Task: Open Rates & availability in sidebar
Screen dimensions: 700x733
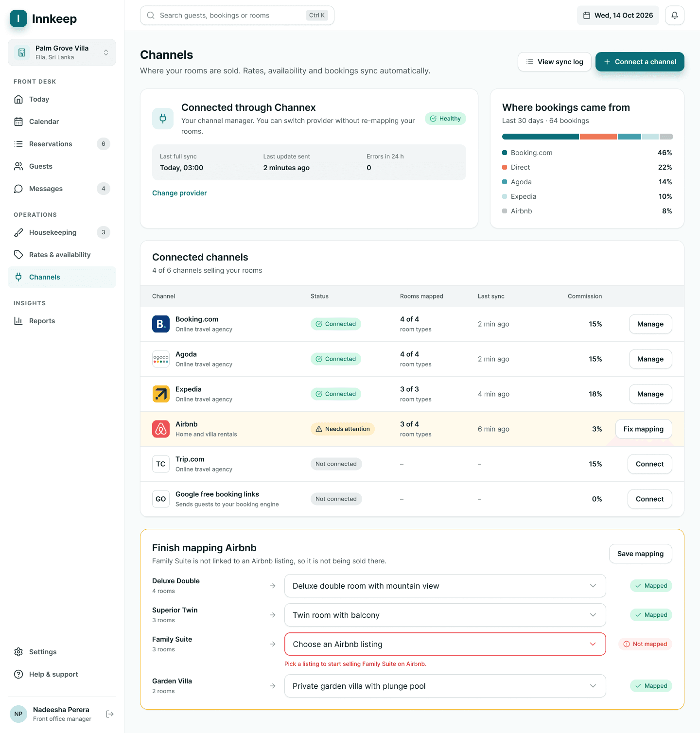Action: (62, 255)
